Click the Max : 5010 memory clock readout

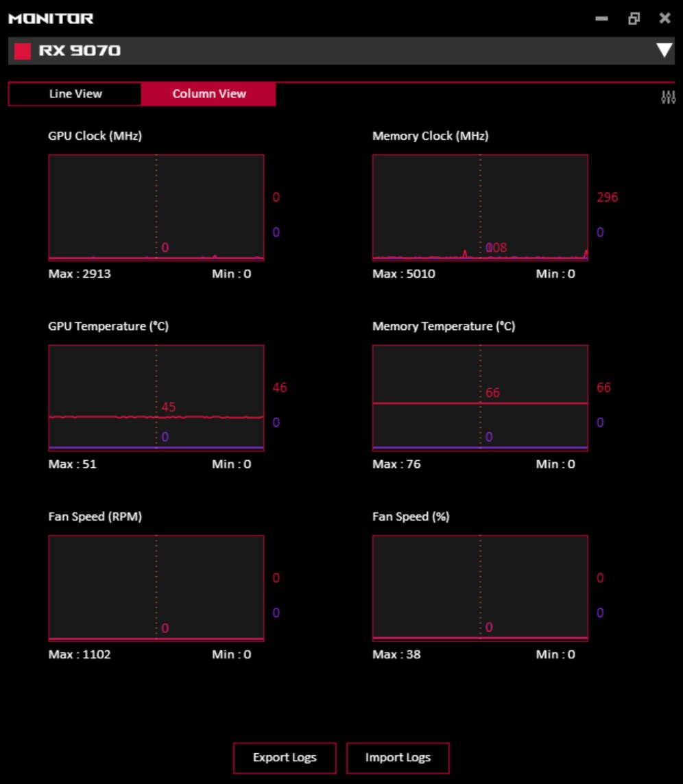click(x=403, y=274)
